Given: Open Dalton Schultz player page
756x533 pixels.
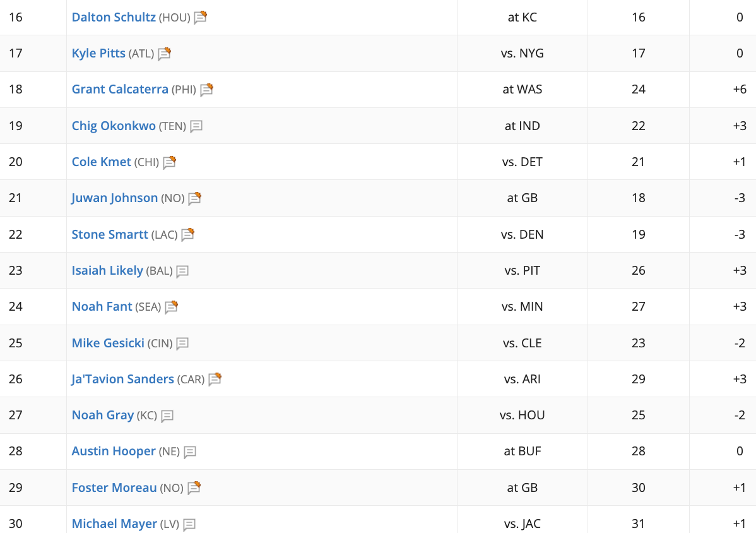Looking at the screenshot, I should pyautogui.click(x=114, y=17).
